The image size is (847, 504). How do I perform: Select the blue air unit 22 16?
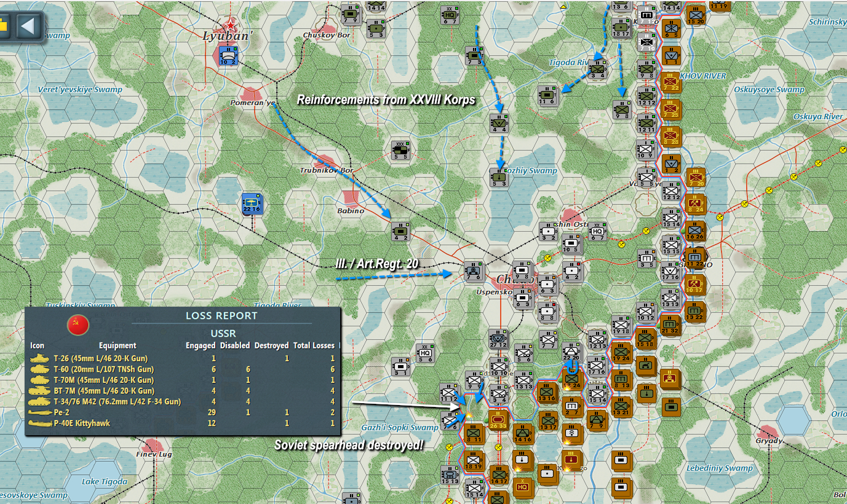(252, 203)
